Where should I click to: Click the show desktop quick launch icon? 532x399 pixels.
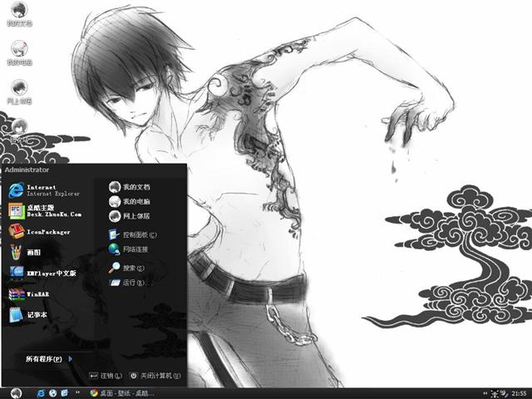(65, 393)
